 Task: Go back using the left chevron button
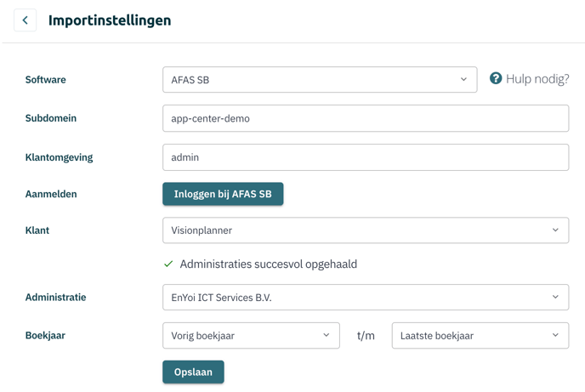(25, 20)
